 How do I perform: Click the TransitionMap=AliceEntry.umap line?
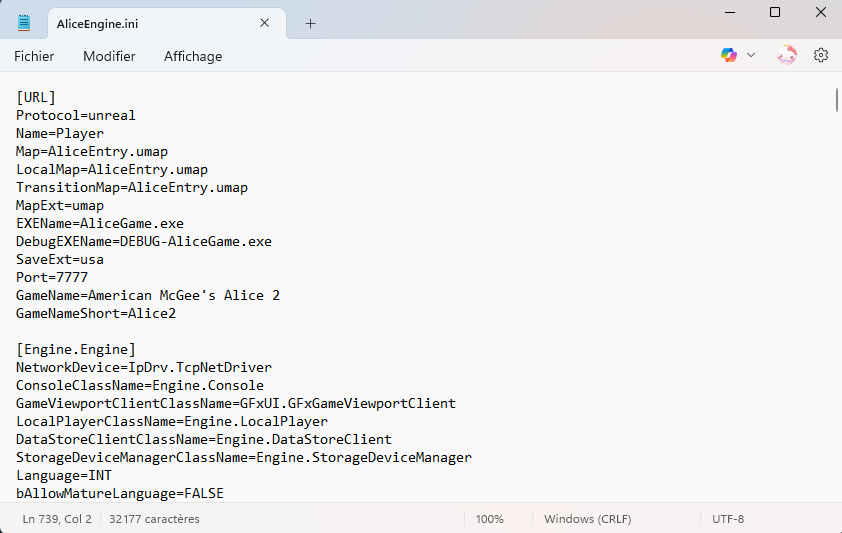[132, 187]
